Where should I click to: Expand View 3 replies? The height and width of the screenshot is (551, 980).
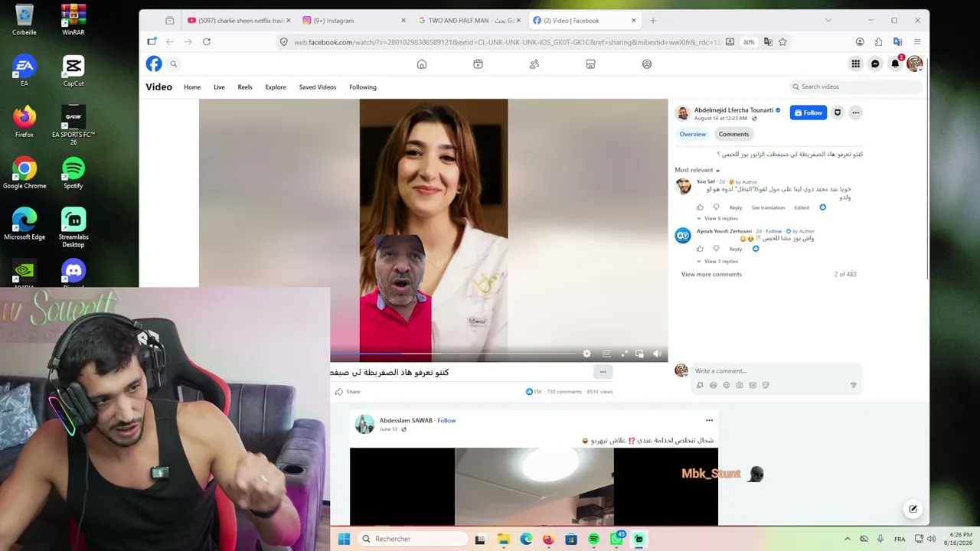tap(717, 262)
